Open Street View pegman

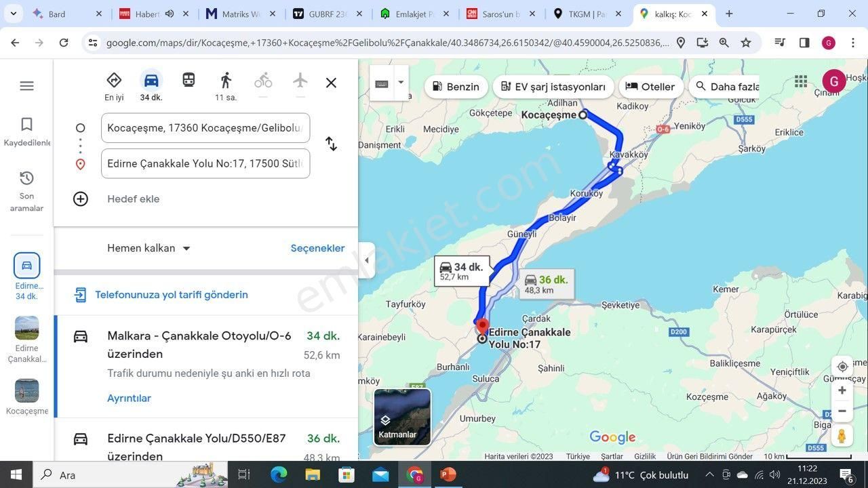pos(842,436)
